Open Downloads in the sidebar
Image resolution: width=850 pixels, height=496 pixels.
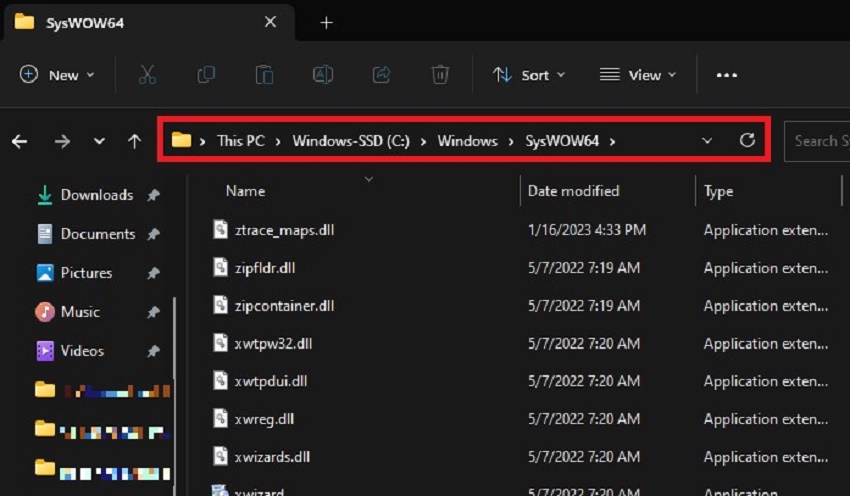(97, 195)
